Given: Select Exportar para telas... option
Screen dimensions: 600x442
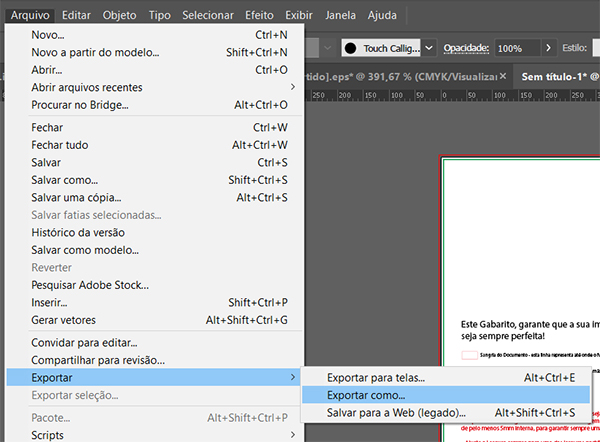Looking at the screenshot, I should click(x=376, y=378).
